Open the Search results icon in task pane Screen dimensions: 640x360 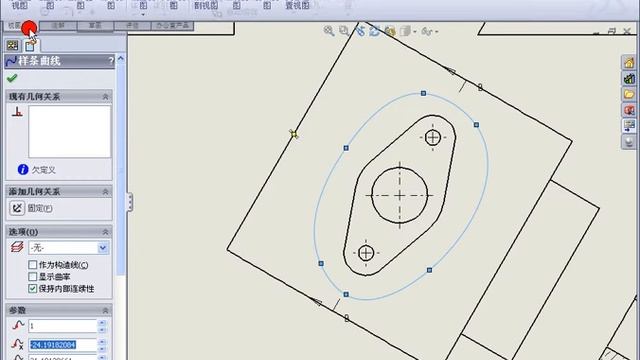coord(629,110)
